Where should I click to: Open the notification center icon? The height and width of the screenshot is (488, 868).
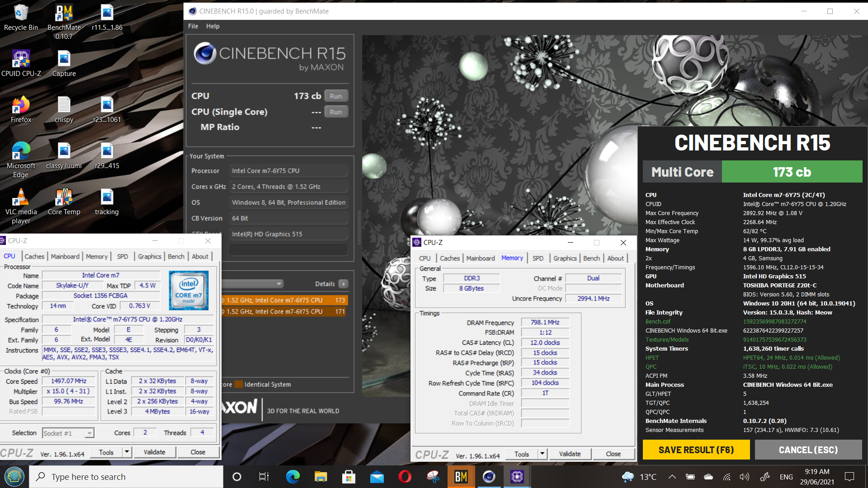(x=849, y=477)
